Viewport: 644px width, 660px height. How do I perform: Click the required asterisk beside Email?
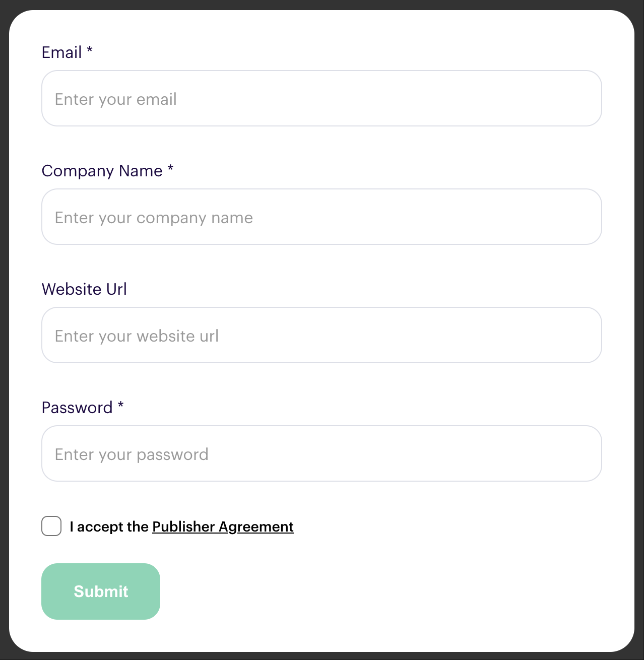(x=90, y=50)
